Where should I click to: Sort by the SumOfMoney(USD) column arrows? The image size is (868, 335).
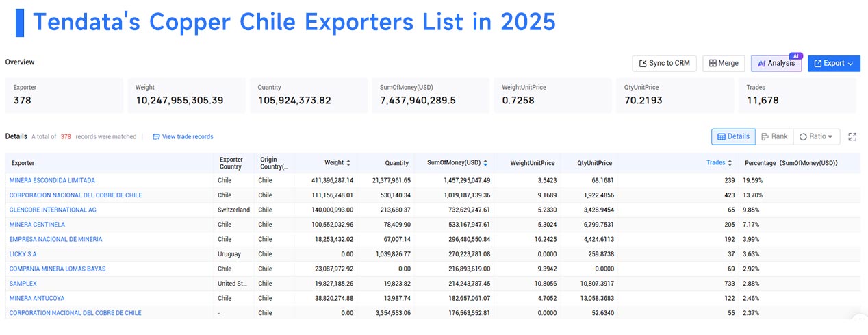coord(485,163)
